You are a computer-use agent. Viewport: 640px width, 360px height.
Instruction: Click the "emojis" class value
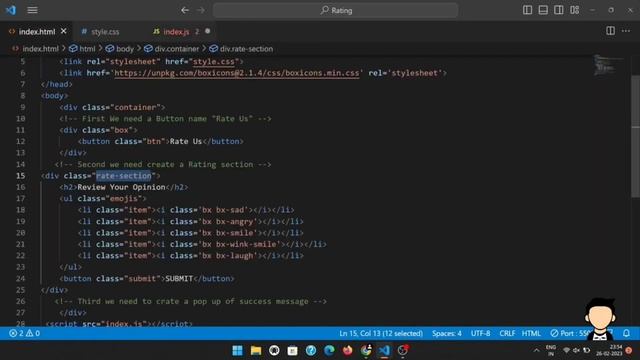pos(124,198)
